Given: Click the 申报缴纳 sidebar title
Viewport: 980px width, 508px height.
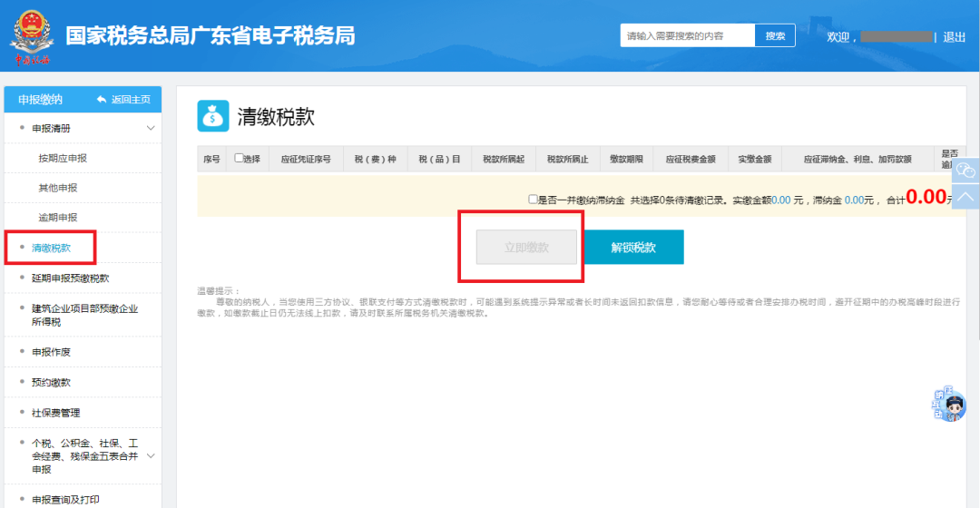Looking at the screenshot, I should 40,100.
